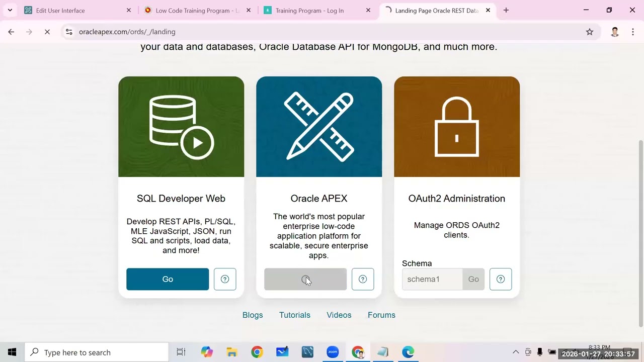Open the Forums link
Image resolution: width=644 pixels, height=362 pixels.
381,315
